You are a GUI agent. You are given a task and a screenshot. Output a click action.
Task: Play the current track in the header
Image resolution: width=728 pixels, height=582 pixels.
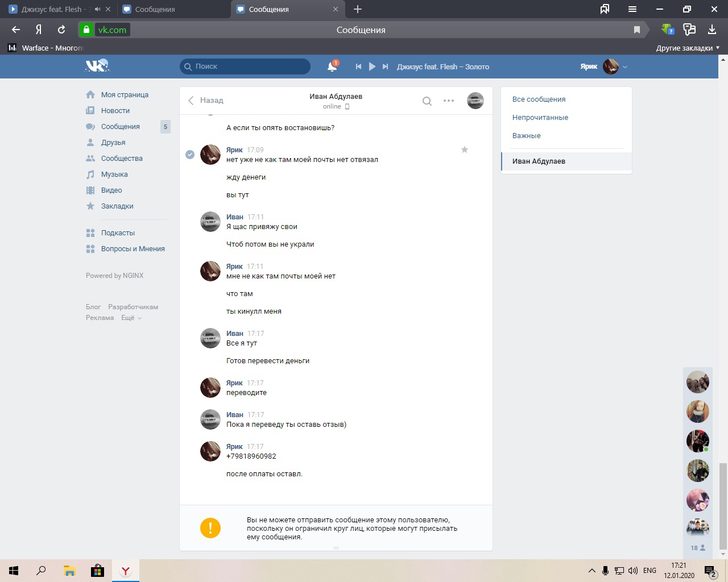point(372,66)
